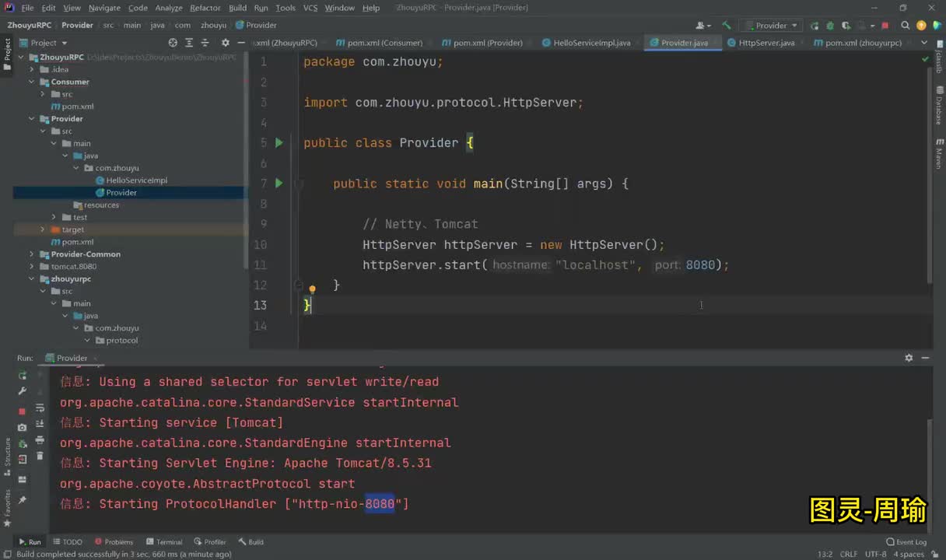Expand the target folder
Image resolution: width=946 pixels, height=560 pixels.
click(x=44, y=229)
